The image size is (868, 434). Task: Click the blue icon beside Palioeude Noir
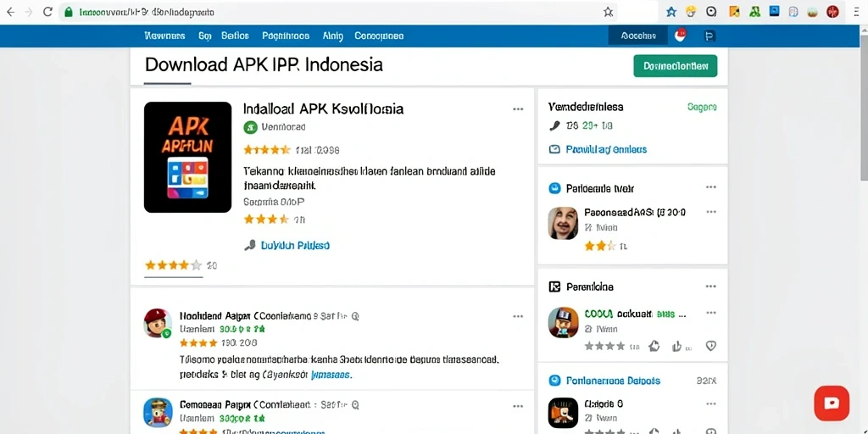click(554, 189)
